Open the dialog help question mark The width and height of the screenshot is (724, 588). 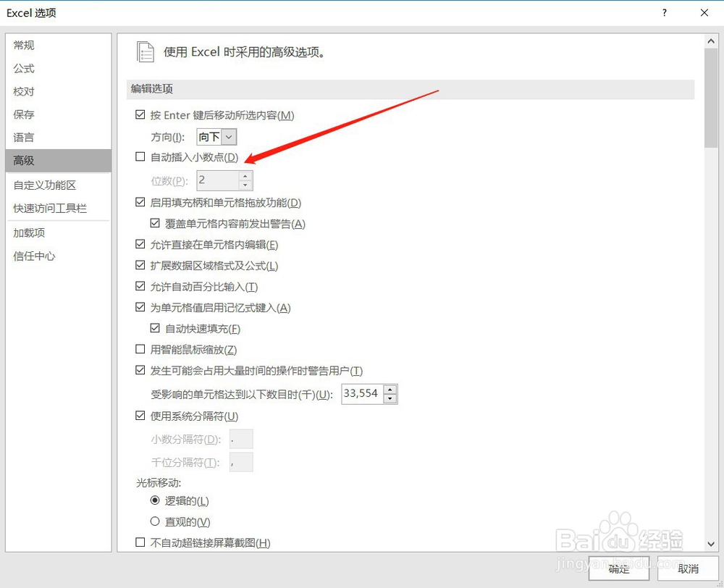665,13
